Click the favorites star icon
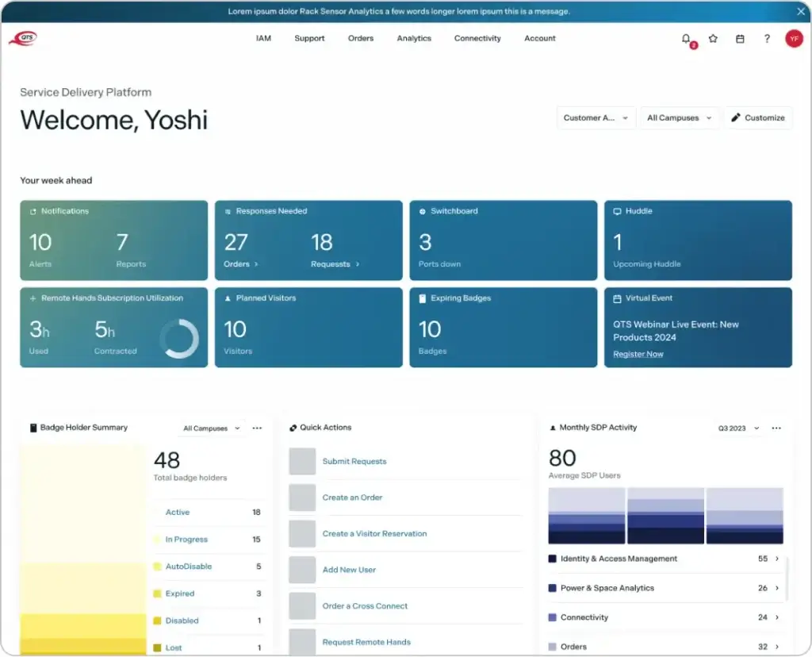 tap(713, 39)
